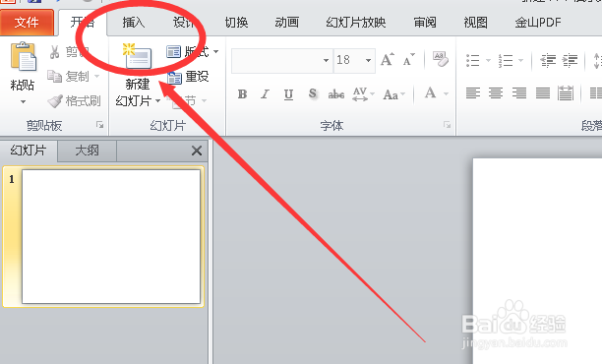
Task: Apply numbered list formatting
Action: coord(506,60)
